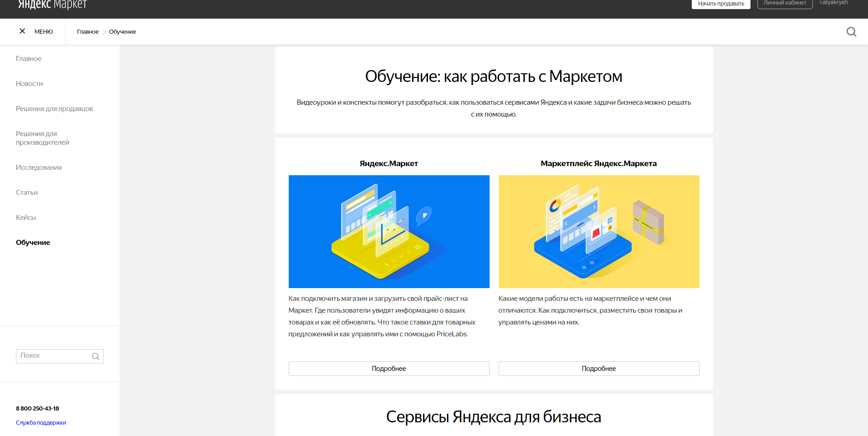The image size is (868, 436).
Task: Focus the Поиск input field
Action: coord(60,356)
